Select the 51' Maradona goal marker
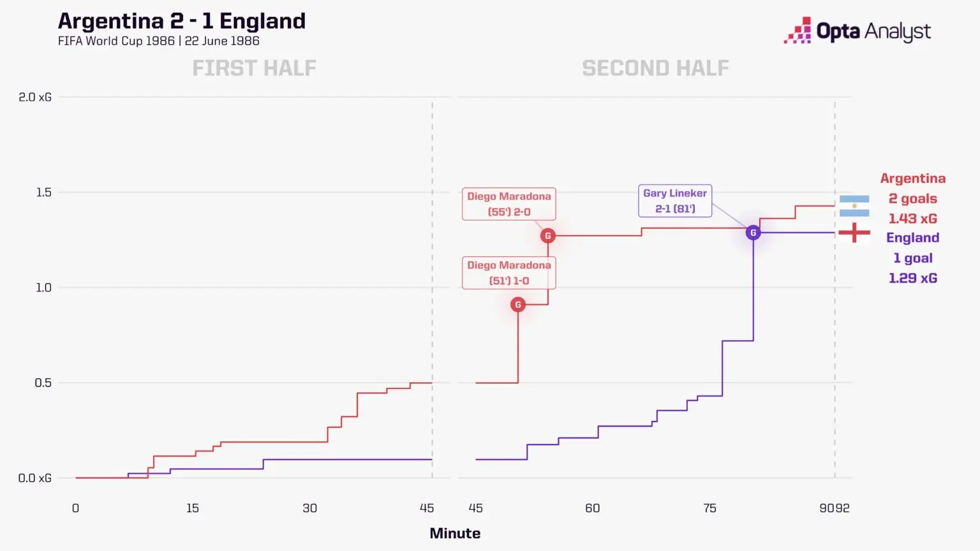980x551 pixels. tap(518, 305)
